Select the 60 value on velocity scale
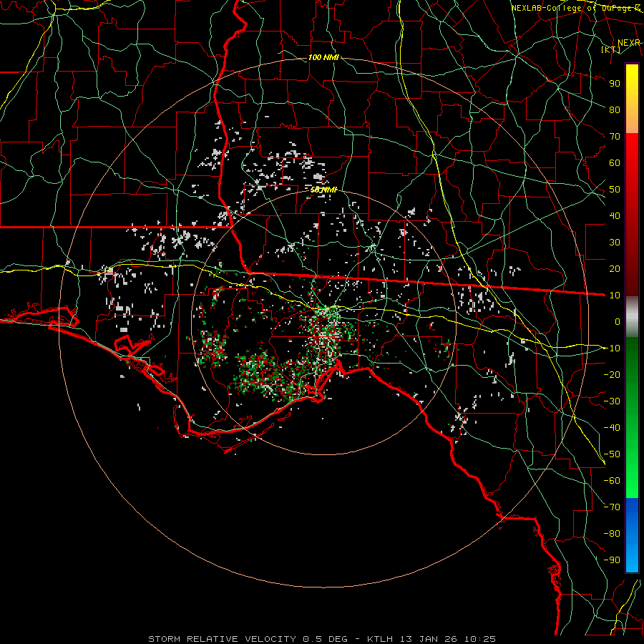 click(615, 162)
